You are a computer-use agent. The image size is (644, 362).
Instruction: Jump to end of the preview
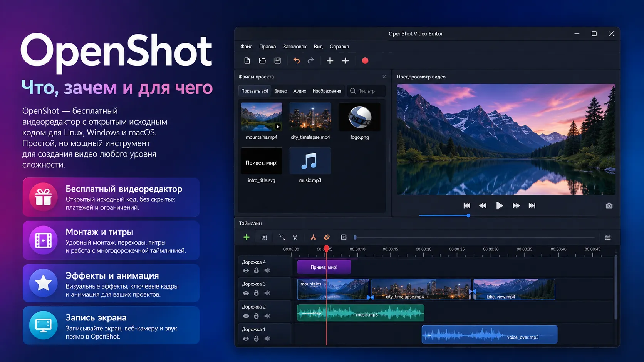coord(532,206)
